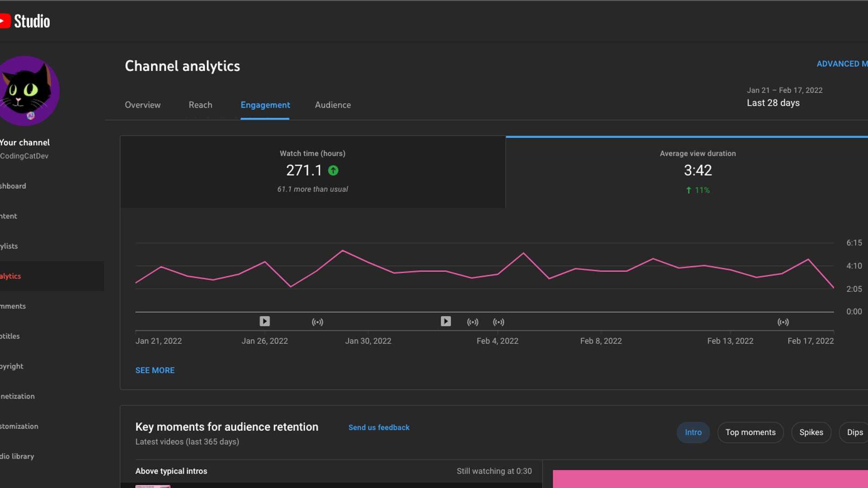Click the YouTube Studio logo
Viewport: 868px width, 488px height.
[25, 21]
